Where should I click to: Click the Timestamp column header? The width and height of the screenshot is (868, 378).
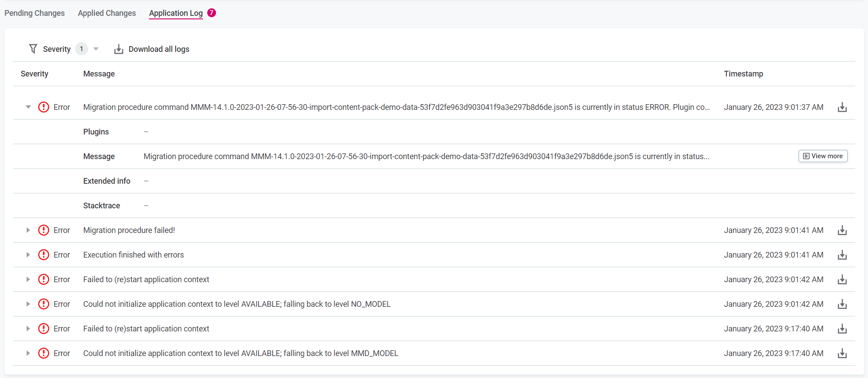point(743,74)
